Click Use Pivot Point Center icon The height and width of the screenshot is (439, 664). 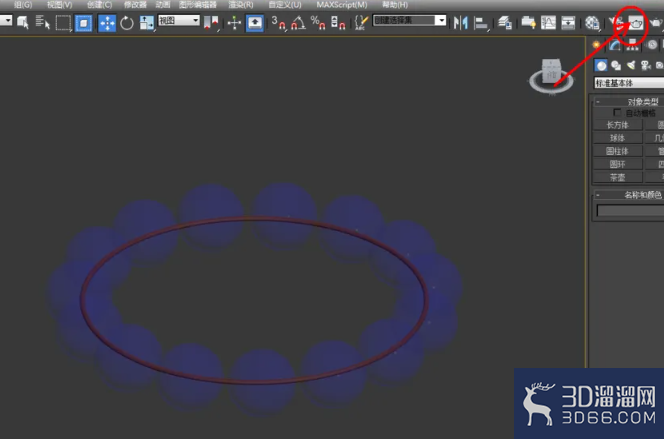point(211,23)
